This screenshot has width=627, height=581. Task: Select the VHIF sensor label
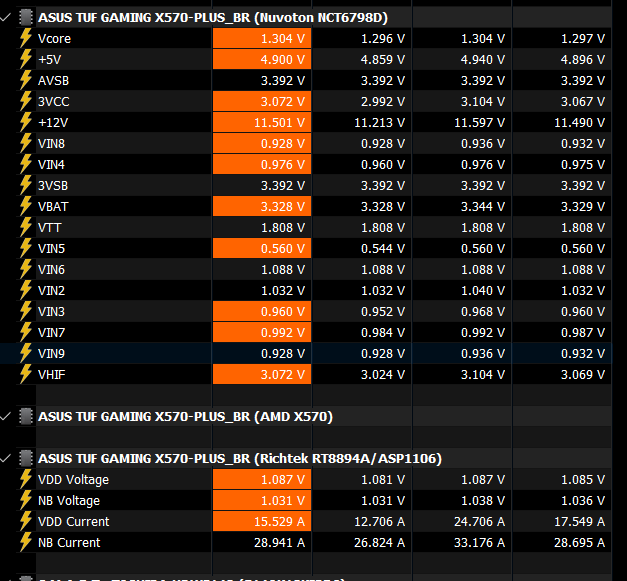(x=52, y=374)
